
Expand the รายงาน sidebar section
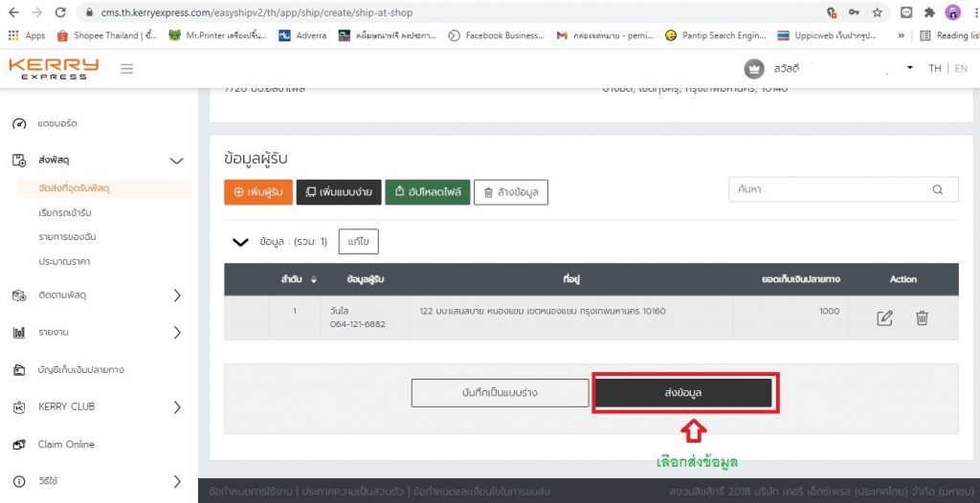177,333
